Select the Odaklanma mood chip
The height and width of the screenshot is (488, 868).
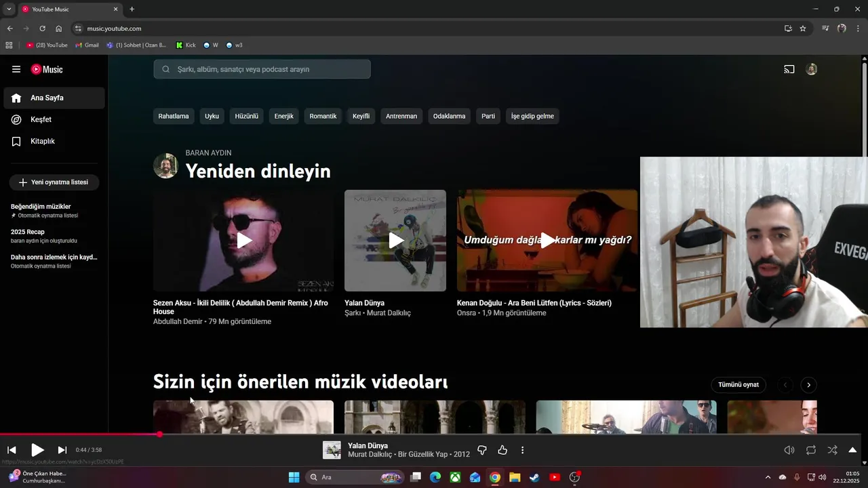(450, 116)
